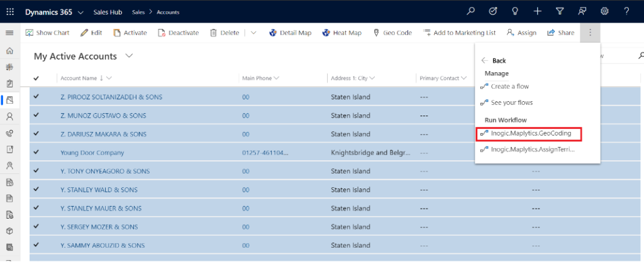
Task: Expand the Delete split-button chevron
Action: click(253, 33)
